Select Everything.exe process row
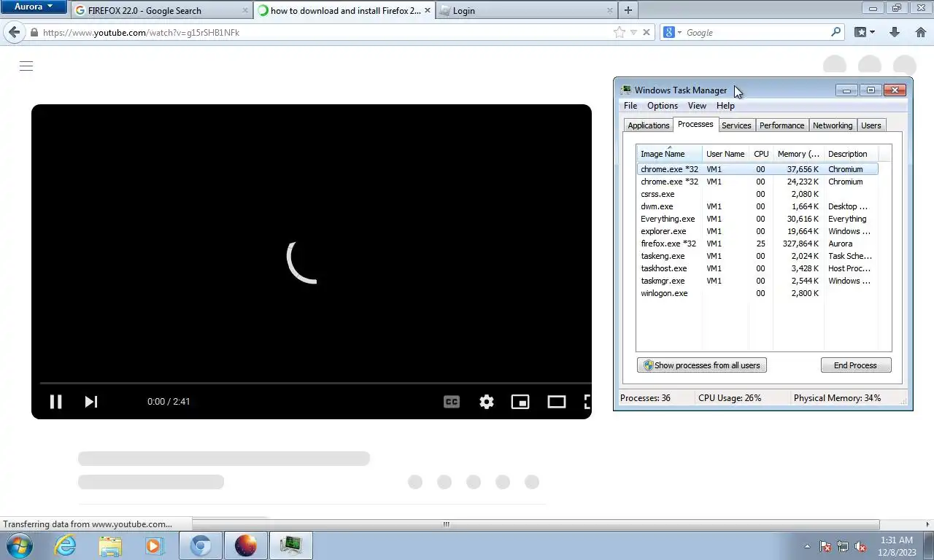The image size is (934, 560). [x=757, y=219]
